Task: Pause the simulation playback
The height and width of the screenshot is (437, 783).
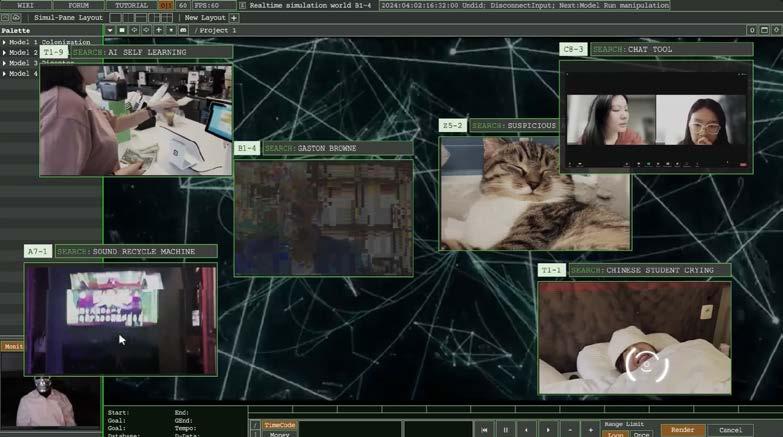Action: coord(506,430)
